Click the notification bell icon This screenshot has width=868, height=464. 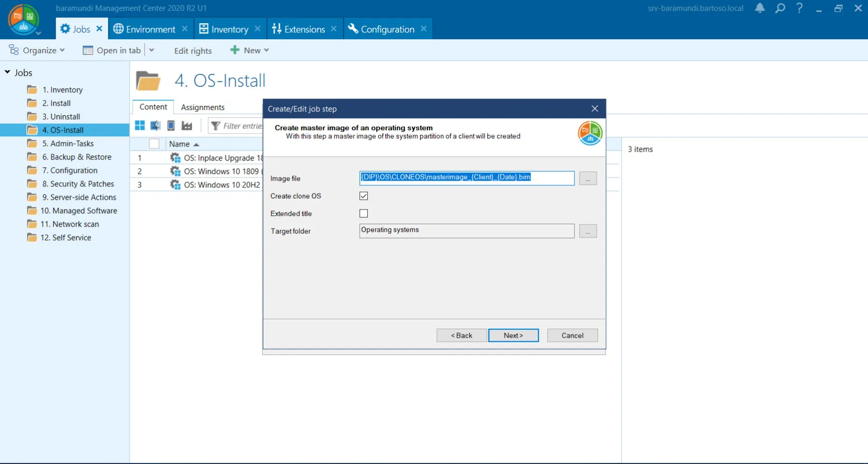[x=760, y=8]
